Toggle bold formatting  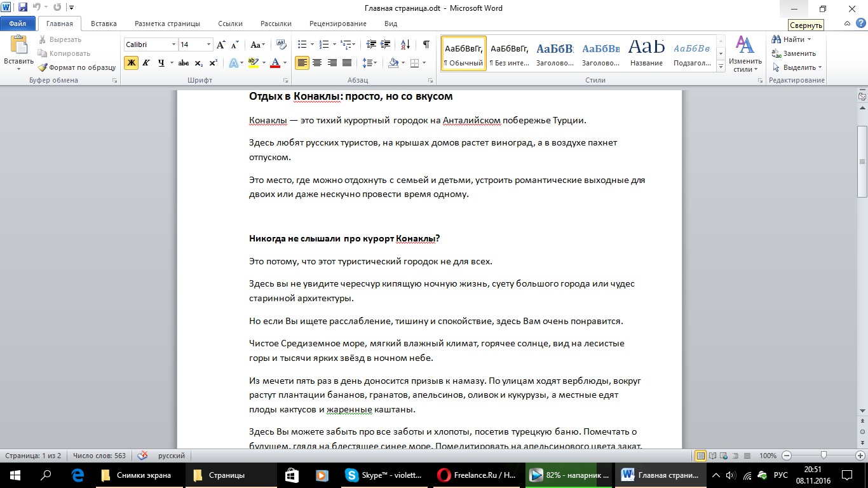(x=131, y=63)
